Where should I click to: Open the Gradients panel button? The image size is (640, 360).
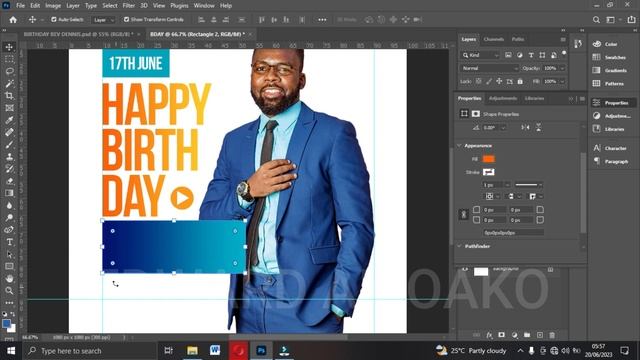click(612, 70)
